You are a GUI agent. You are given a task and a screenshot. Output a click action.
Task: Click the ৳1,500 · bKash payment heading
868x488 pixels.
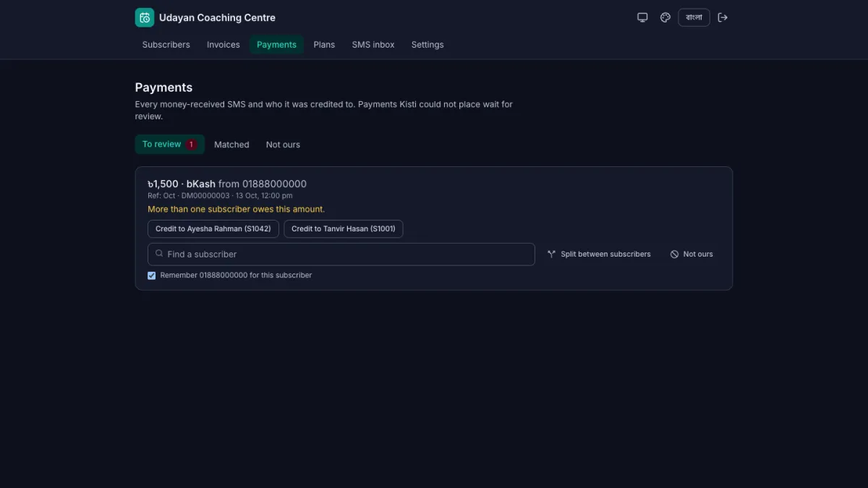pyautogui.click(x=227, y=184)
